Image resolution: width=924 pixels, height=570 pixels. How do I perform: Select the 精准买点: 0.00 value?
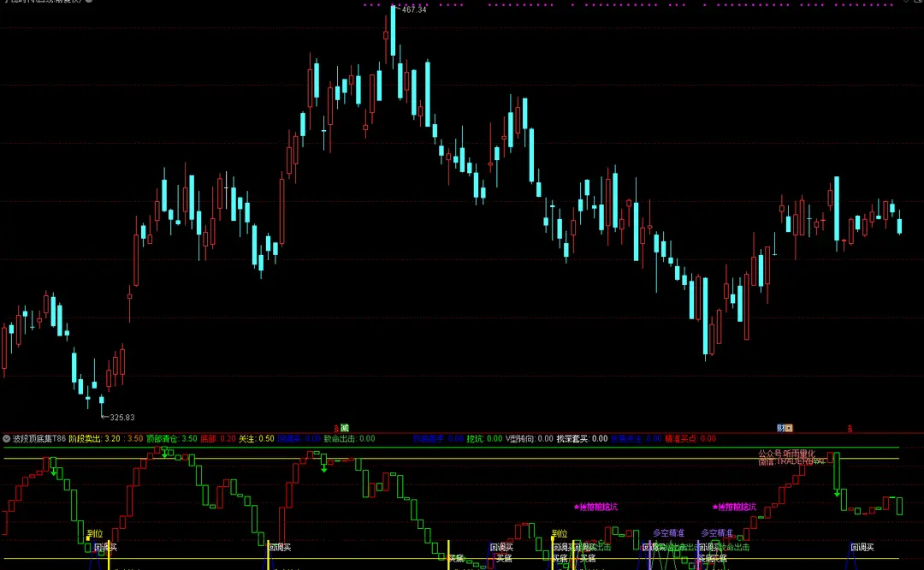point(690,438)
